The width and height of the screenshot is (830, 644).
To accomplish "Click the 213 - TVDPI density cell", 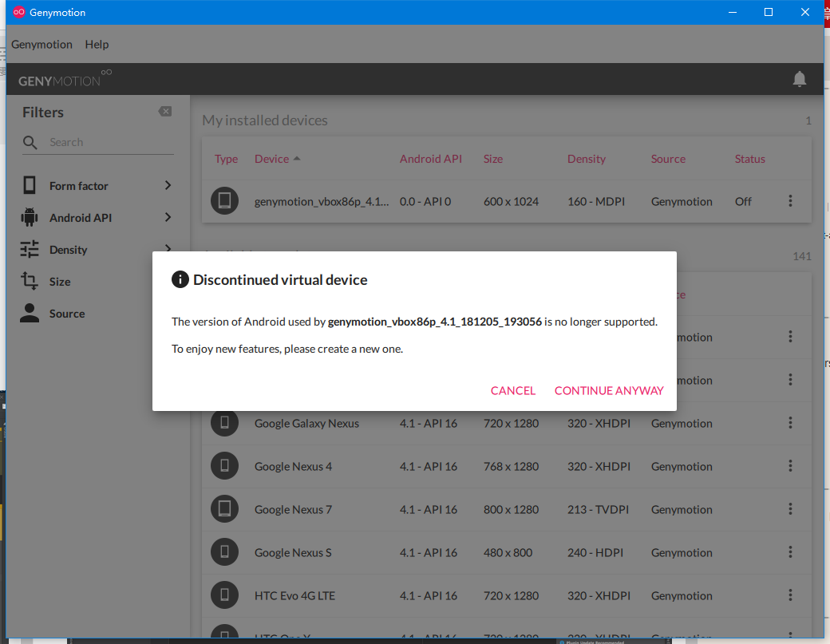I will click(598, 510).
